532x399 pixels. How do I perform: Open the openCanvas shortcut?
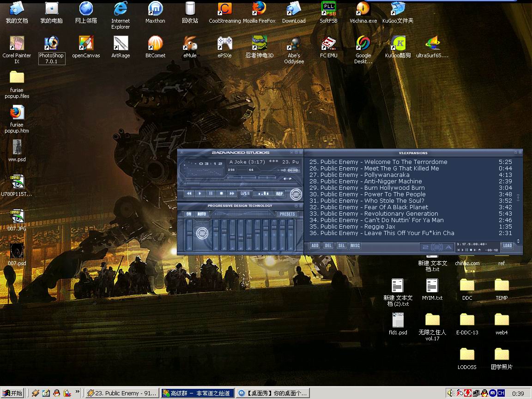tap(86, 47)
